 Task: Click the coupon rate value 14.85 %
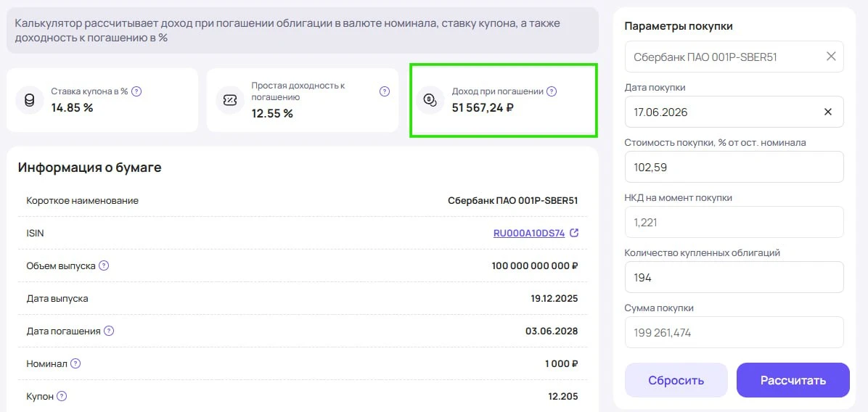coord(72,108)
